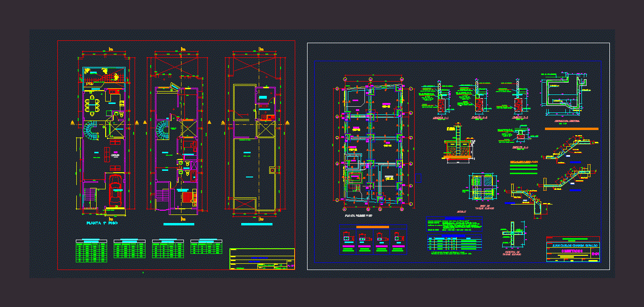Select the small blue rectangle right of the foundation plan
Image resolution: width=644 pixels, height=307 pixels.
coord(417,177)
